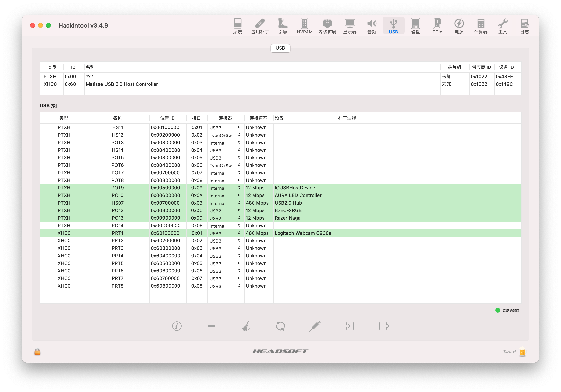Click the Hackintool v3.4.9 window title

(x=83, y=25)
